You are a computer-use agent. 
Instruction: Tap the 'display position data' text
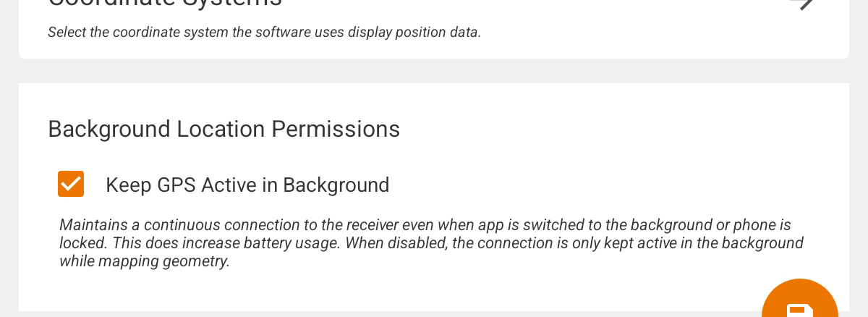tap(414, 33)
